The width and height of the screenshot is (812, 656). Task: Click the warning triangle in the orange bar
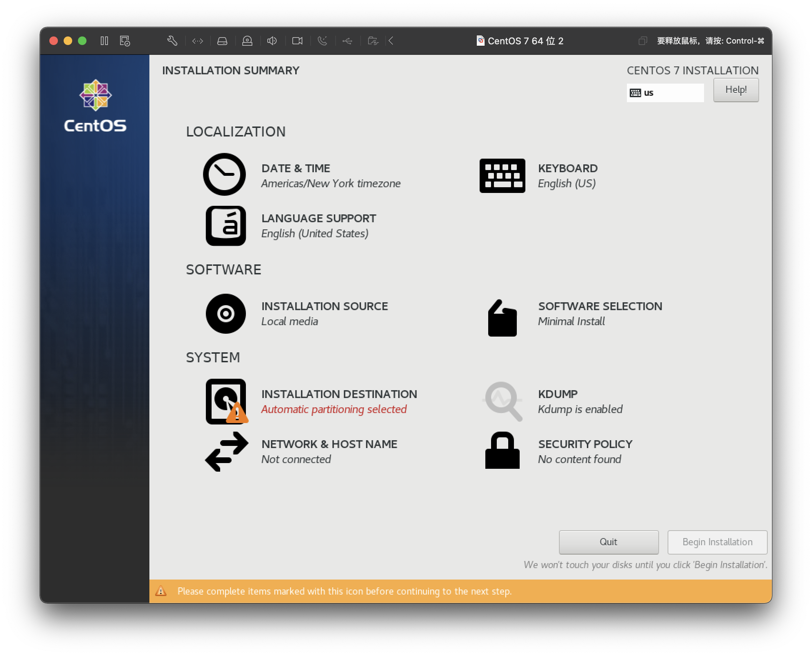coord(161,591)
